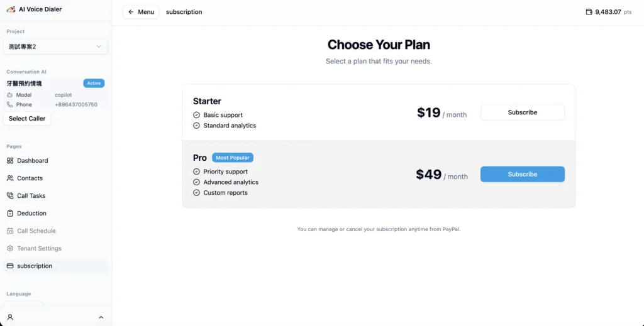Subscribe to the Starter plan

coord(522,112)
